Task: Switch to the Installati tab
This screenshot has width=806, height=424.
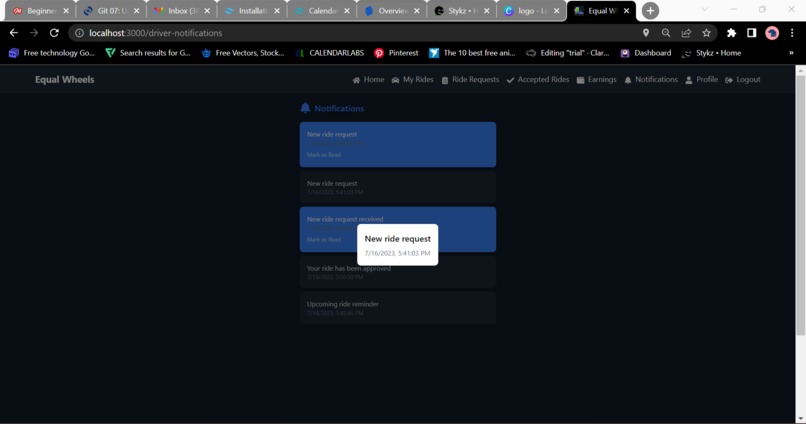Action: (251, 11)
